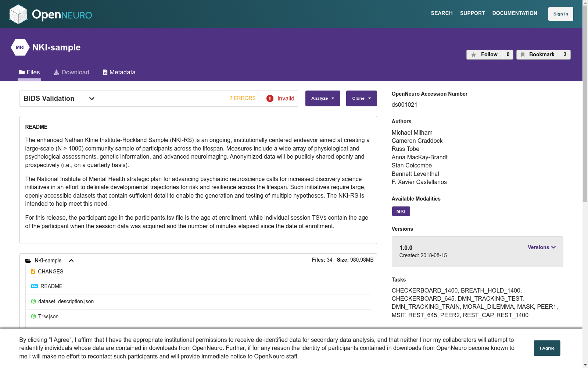The width and height of the screenshot is (588, 368).
Task: Expand the Versions dropdown
Action: coord(542,247)
